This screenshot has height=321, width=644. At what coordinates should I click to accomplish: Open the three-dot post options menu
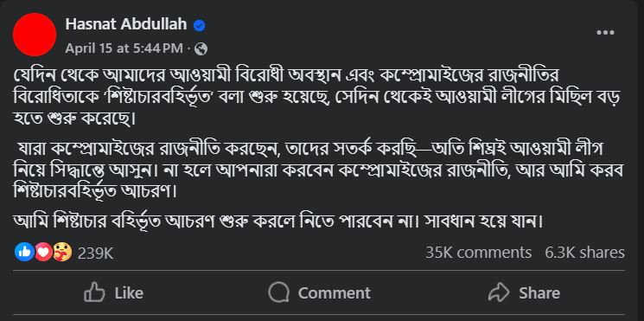tap(605, 33)
